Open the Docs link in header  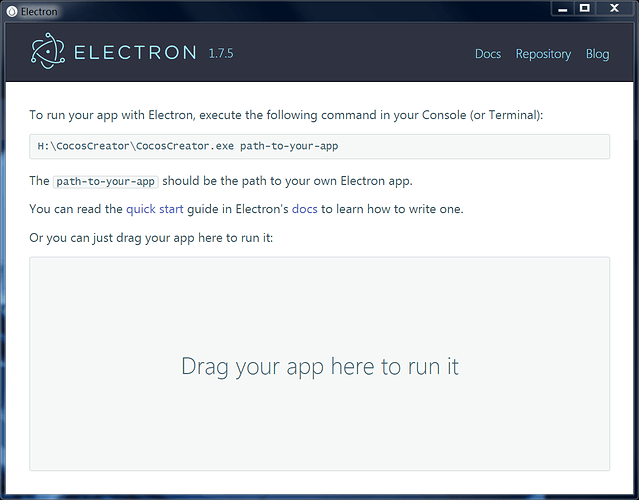tap(488, 54)
